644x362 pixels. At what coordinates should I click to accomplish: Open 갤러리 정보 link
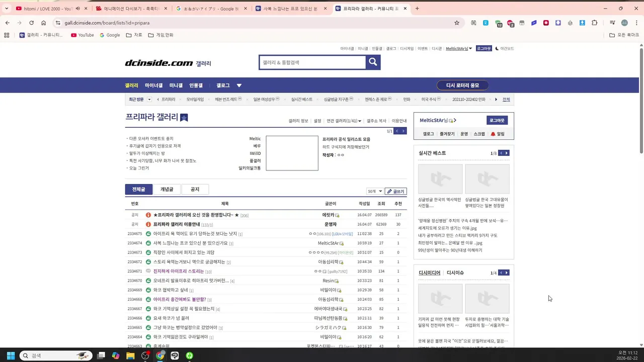coord(298,121)
